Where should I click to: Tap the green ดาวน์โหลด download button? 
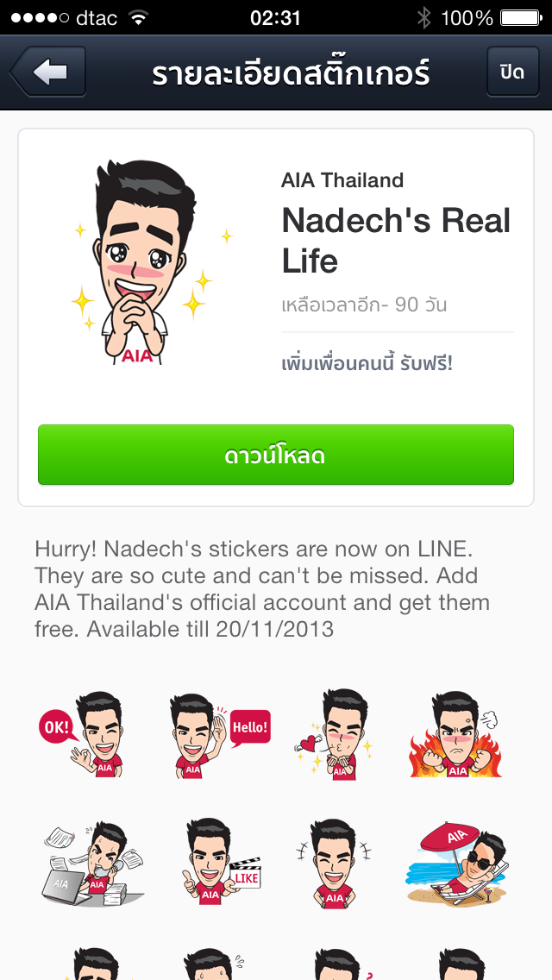(x=276, y=455)
